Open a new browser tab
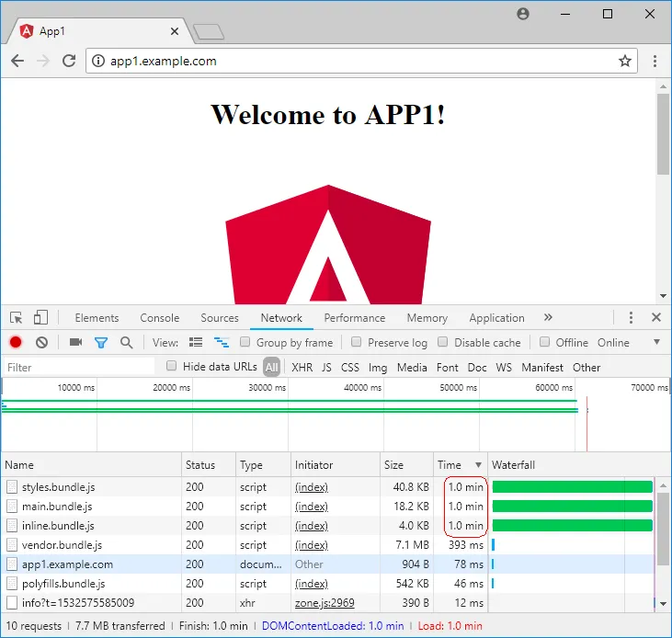672x638 pixels. tap(209, 31)
